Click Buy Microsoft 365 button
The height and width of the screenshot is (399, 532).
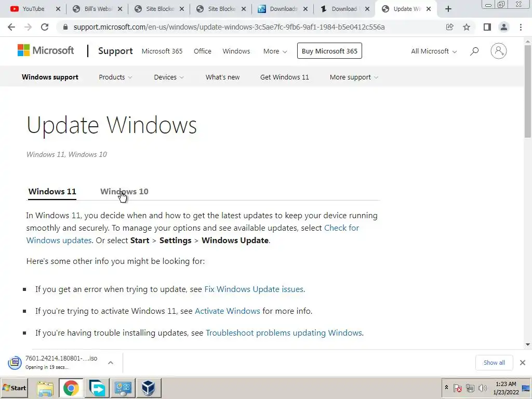coord(329,51)
